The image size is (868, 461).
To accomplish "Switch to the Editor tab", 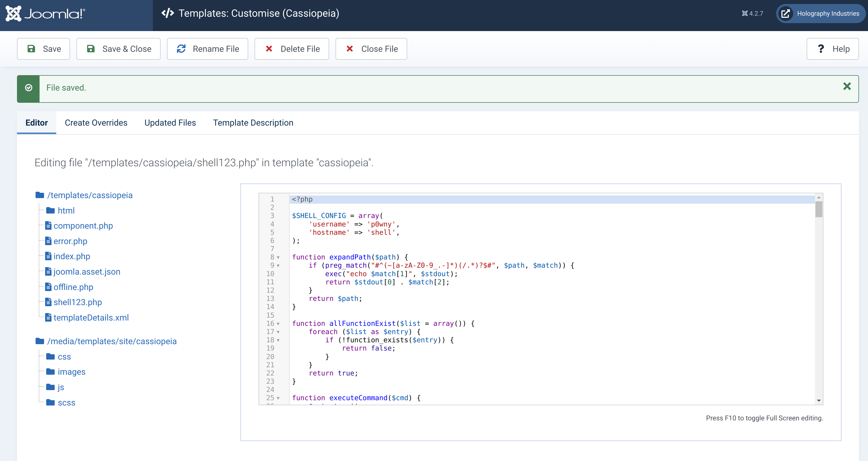I will (x=36, y=123).
